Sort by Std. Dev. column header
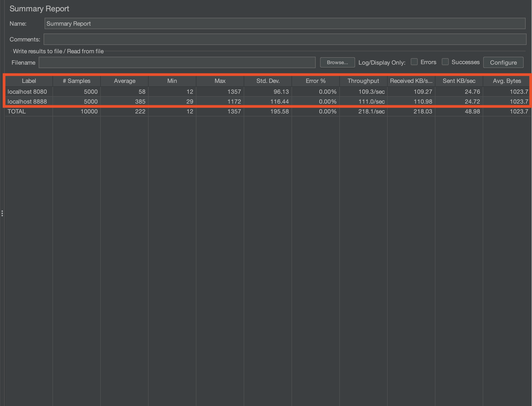The image size is (532, 406). [268, 81]
